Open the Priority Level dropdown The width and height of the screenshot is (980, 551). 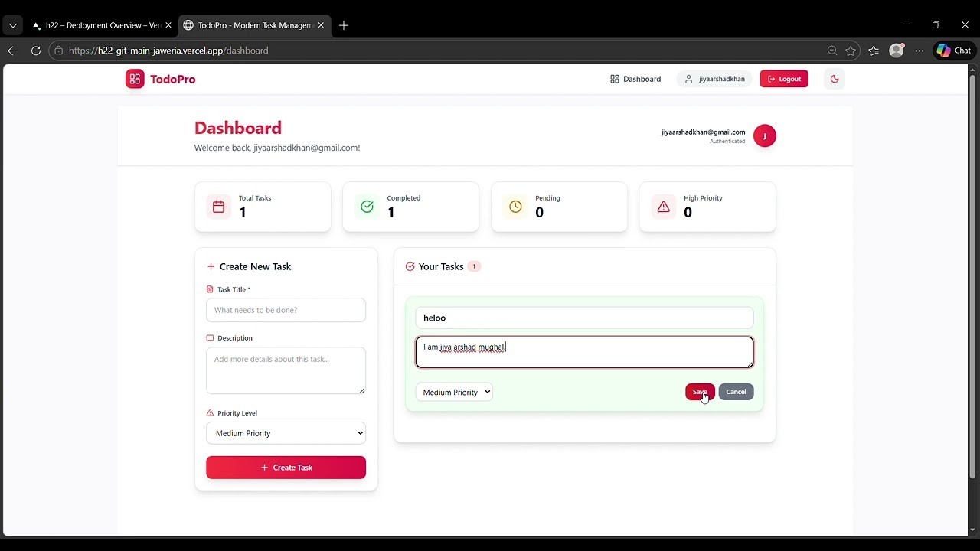[286, 433]
